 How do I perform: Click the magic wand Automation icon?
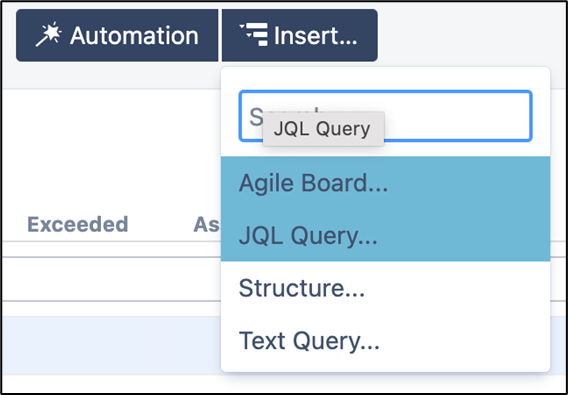[49, 35]
